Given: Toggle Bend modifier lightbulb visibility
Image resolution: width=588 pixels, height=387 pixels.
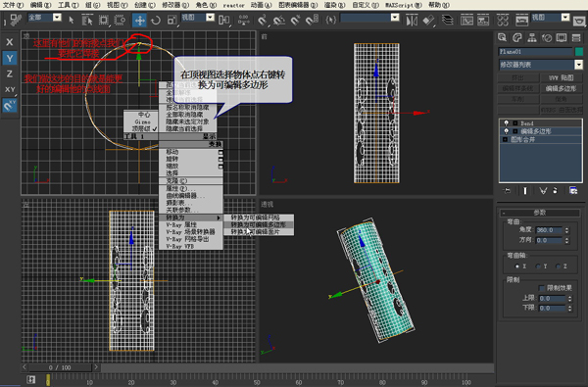Looking at the screenshot, I should point(507,123).
